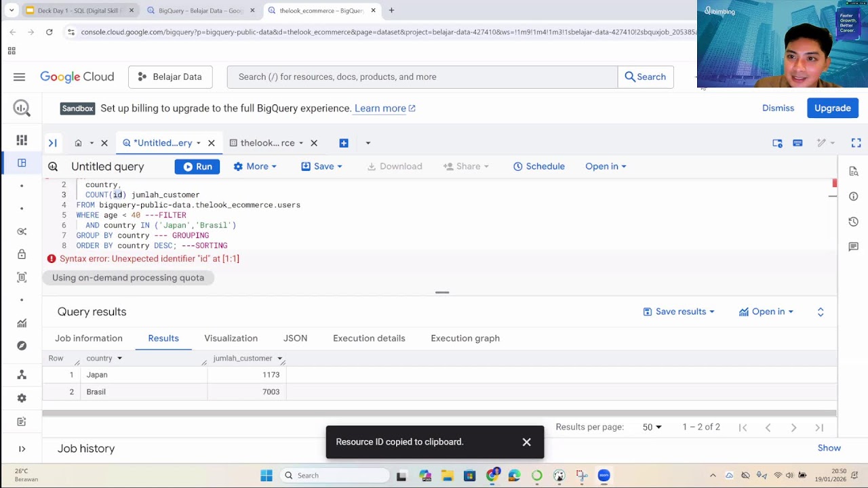Expand or collapse the query results panel

[821, 312]
